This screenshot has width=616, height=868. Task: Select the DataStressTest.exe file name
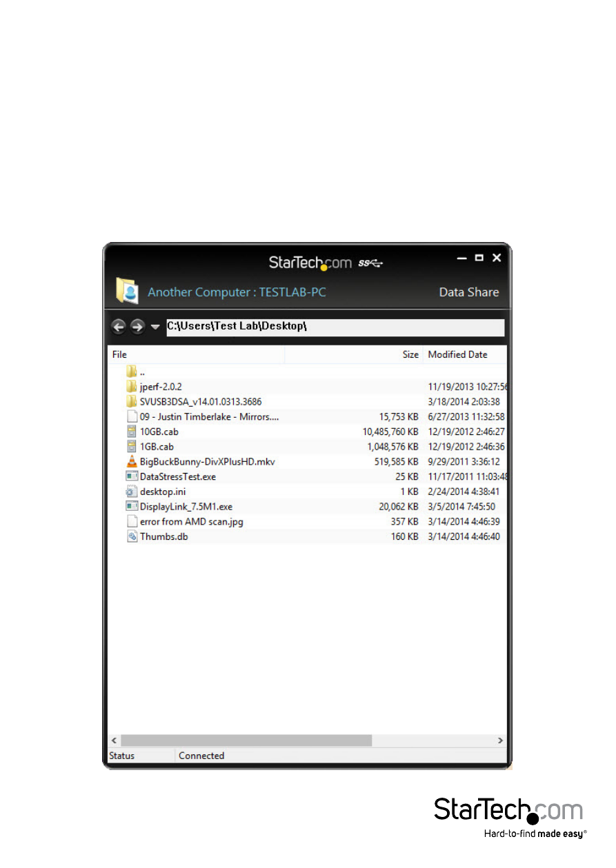(178, 476)
